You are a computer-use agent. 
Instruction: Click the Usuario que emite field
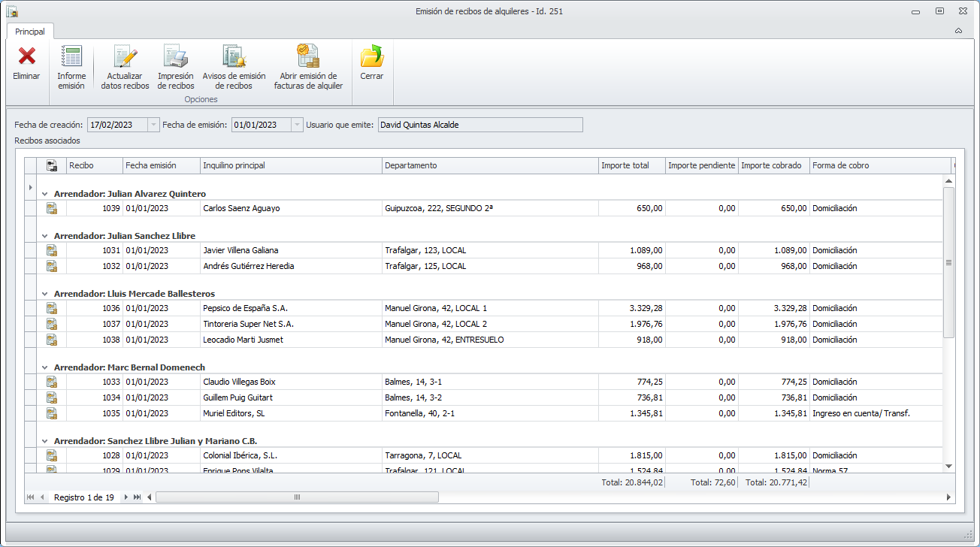tap(479, 125)
